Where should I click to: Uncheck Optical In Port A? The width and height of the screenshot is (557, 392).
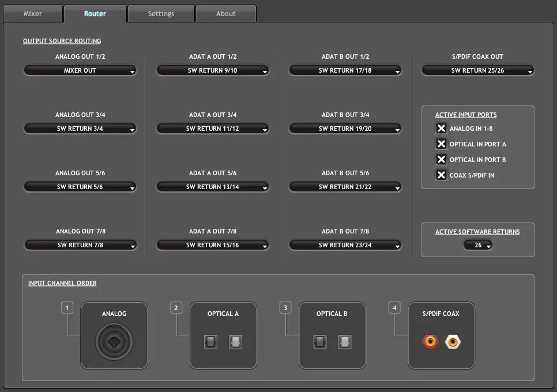441,144
